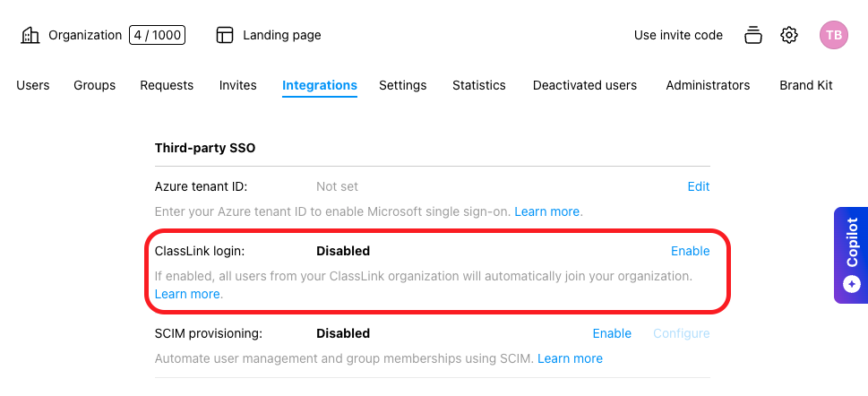Switch to the Administrators tab
Viewport: 868px width, 396px height.
point(708,85)
